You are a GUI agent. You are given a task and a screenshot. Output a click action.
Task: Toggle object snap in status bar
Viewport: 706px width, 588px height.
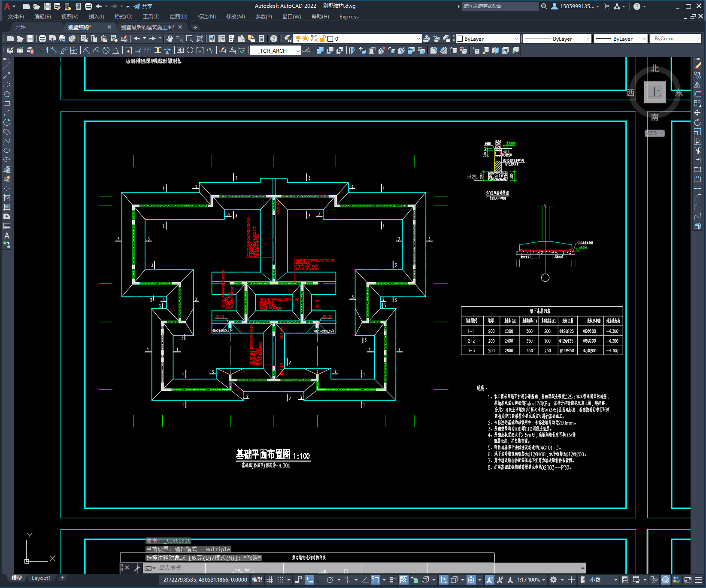coord(376,580)
